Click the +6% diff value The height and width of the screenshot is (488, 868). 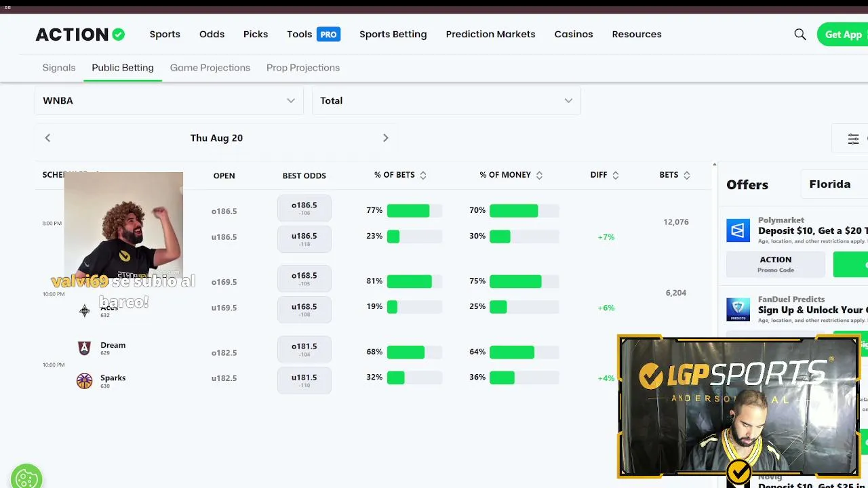[x=606, y=308]
